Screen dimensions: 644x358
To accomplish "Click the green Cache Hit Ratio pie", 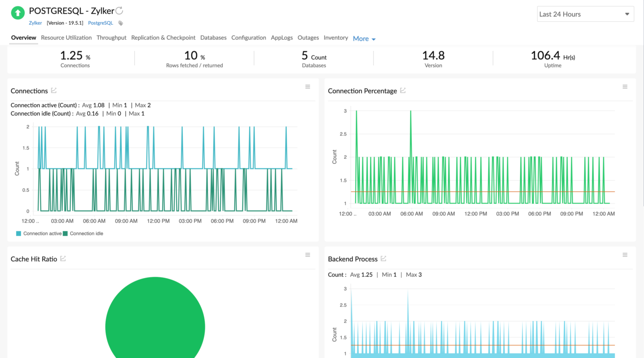I will click(155, 322).
